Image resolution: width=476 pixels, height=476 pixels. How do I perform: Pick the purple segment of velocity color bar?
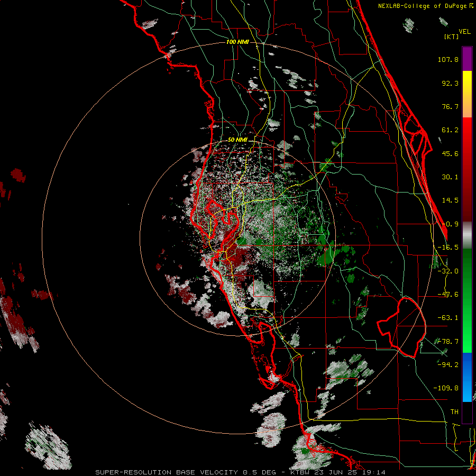(x=467, y=59)
